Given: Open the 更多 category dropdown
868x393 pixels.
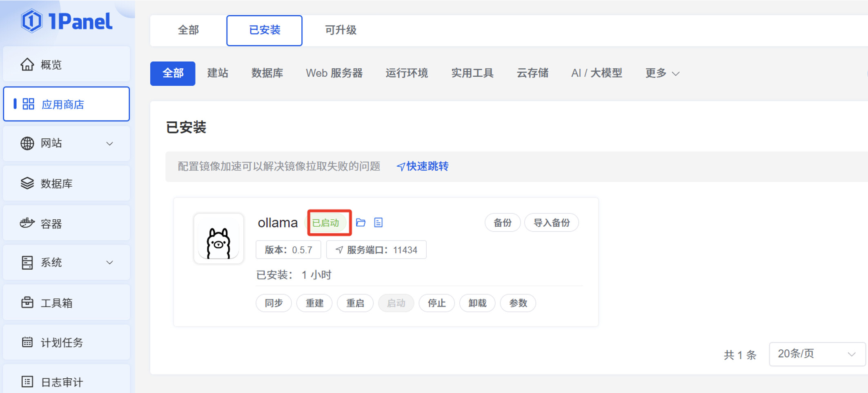Looking at the screenshot, I should 662,73.
